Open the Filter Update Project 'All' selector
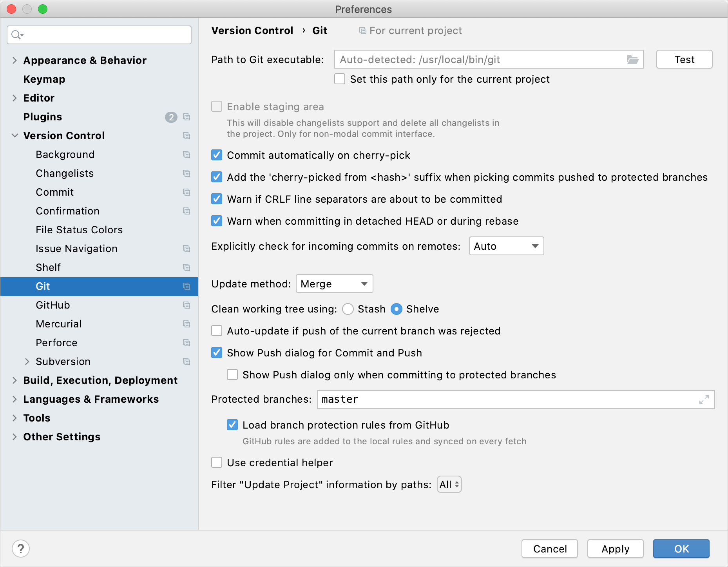 pyautogui.click(x=449, y=485)
